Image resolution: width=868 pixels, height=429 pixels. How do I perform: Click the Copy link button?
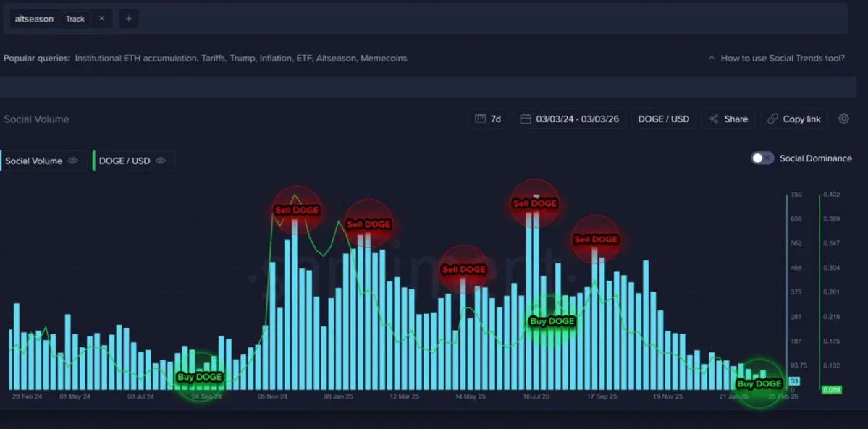(x=794, y=119)
